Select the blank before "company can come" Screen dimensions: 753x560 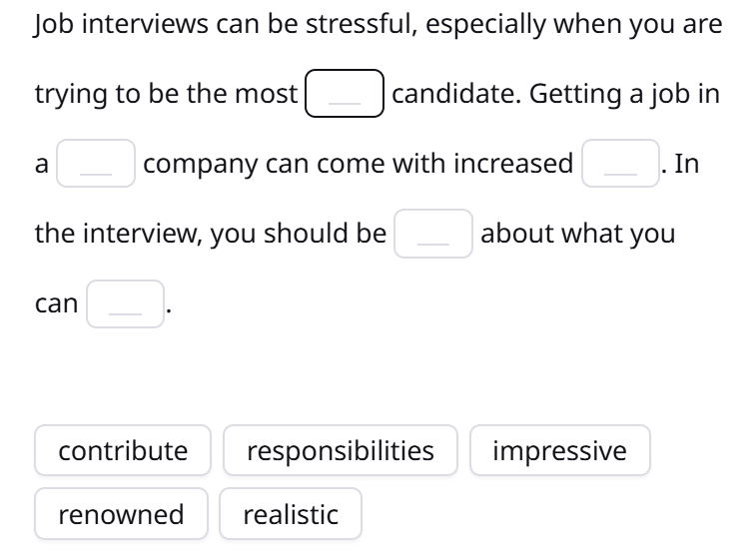pyautogui.click(x=96, y=163)
